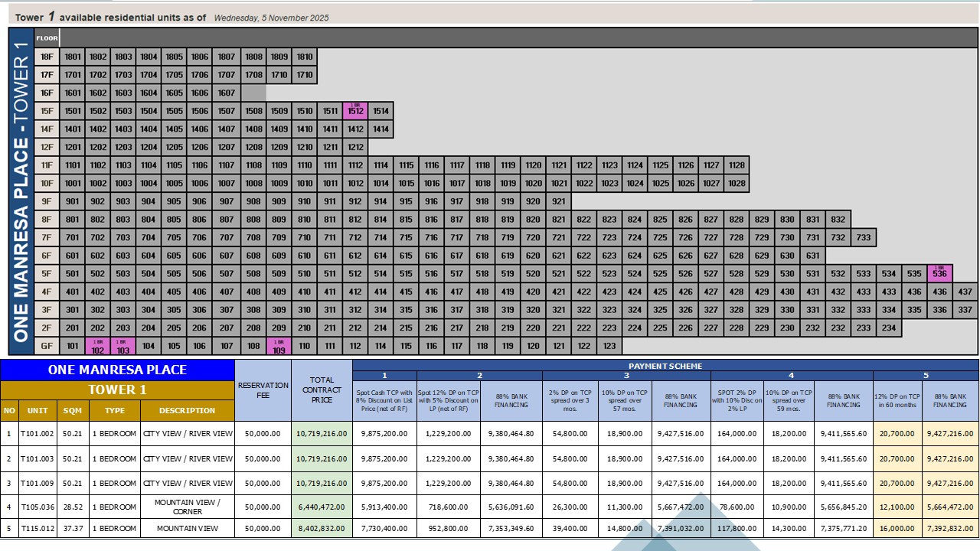Click unit 437 on floor 4F
Image resolution: width=980 pixels, height=551 pixels.
pos(965,292)
